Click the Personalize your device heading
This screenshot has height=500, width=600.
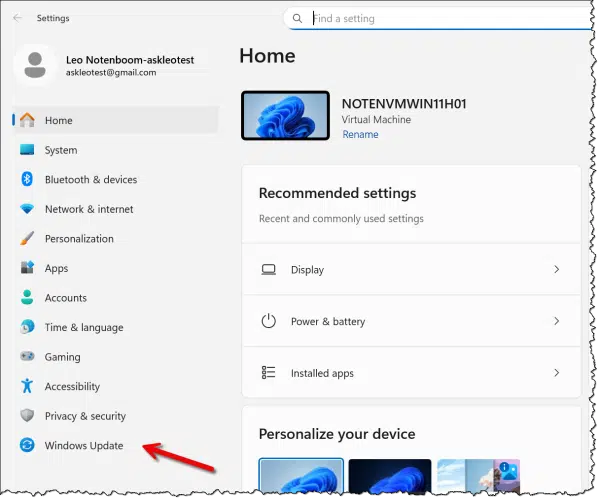[x=337, y=434]
